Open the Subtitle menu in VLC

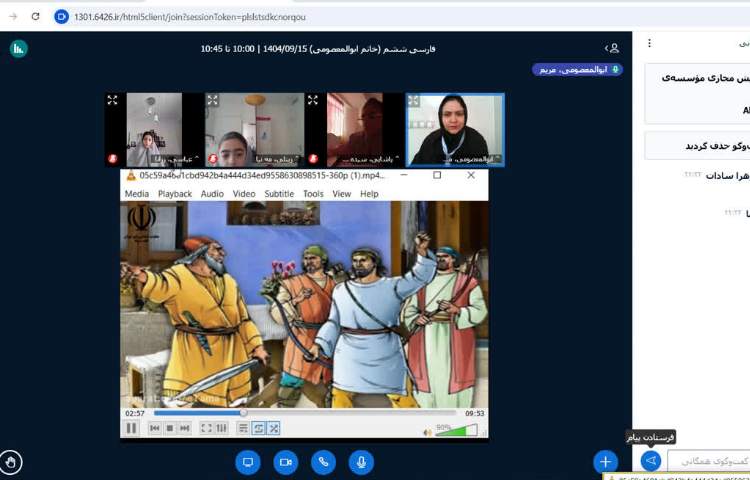pyautogui.click(x=279, y=194)
